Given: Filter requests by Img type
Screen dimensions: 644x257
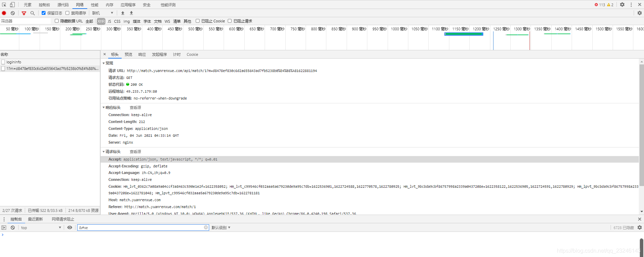Looking at the screenshot, I should point(127,21).
